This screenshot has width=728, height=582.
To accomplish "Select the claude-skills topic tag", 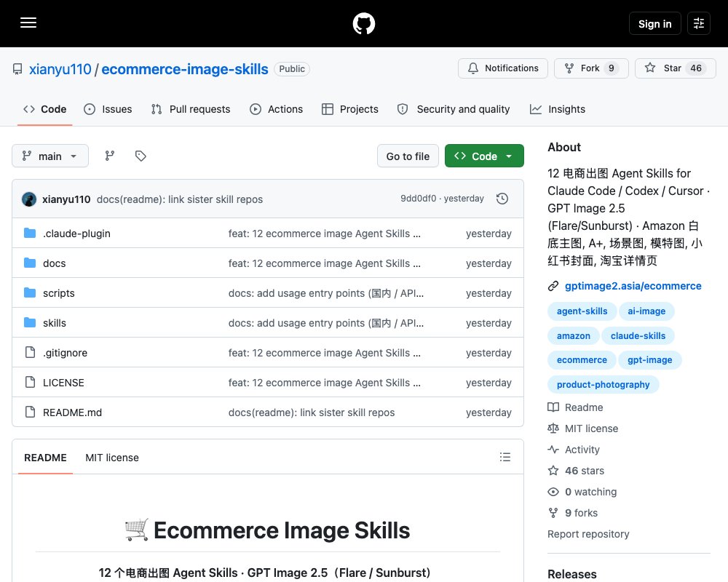I will coord(638,335).
